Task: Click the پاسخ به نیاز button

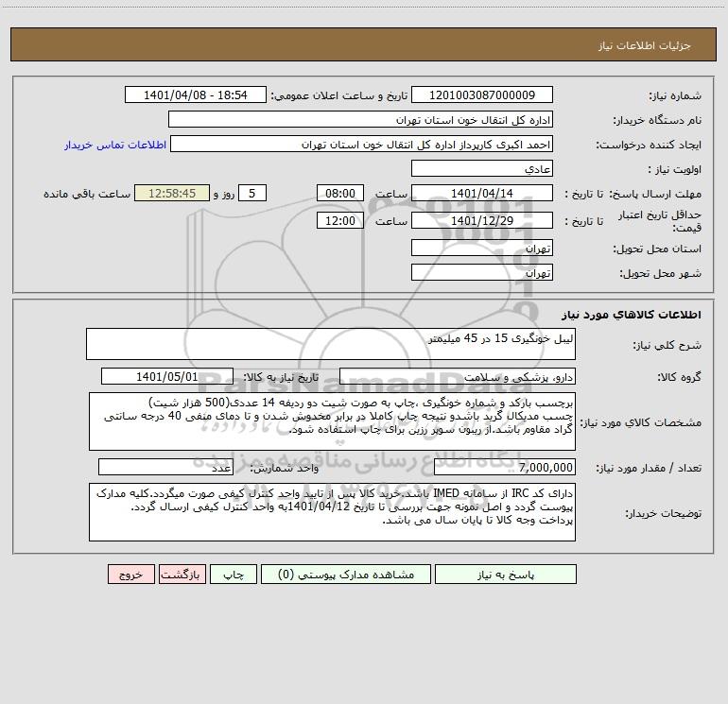Action: pos(506,575)
